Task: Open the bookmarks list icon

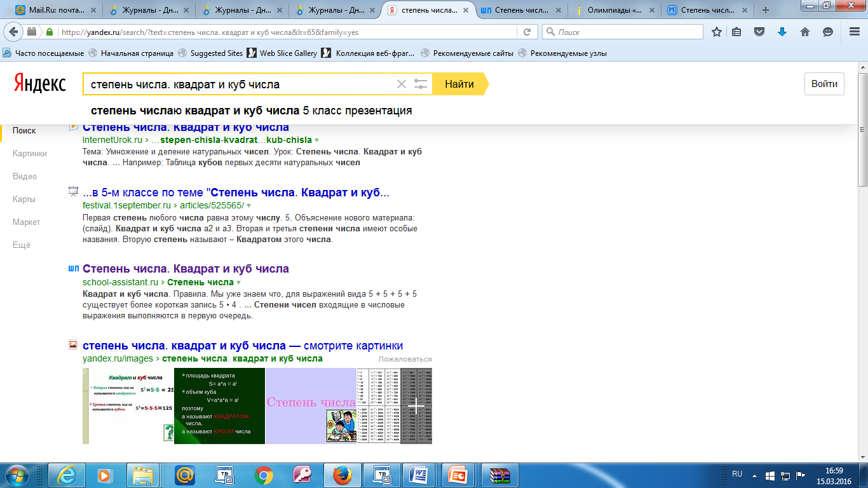Action: pos(736,32)
